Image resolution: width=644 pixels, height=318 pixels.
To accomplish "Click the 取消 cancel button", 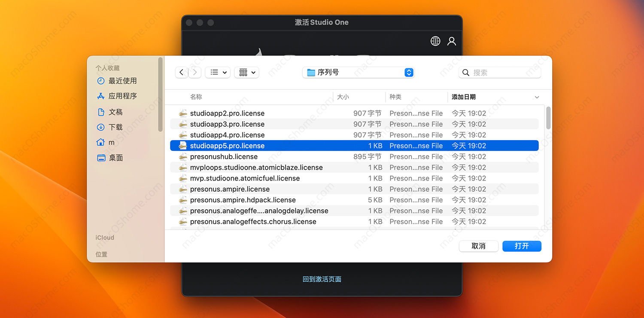I will pyautogui.click(x=478, y=246).
